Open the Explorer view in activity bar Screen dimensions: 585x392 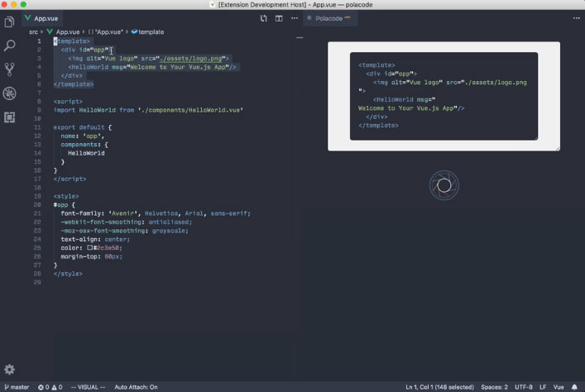click(x=10, y=22)
